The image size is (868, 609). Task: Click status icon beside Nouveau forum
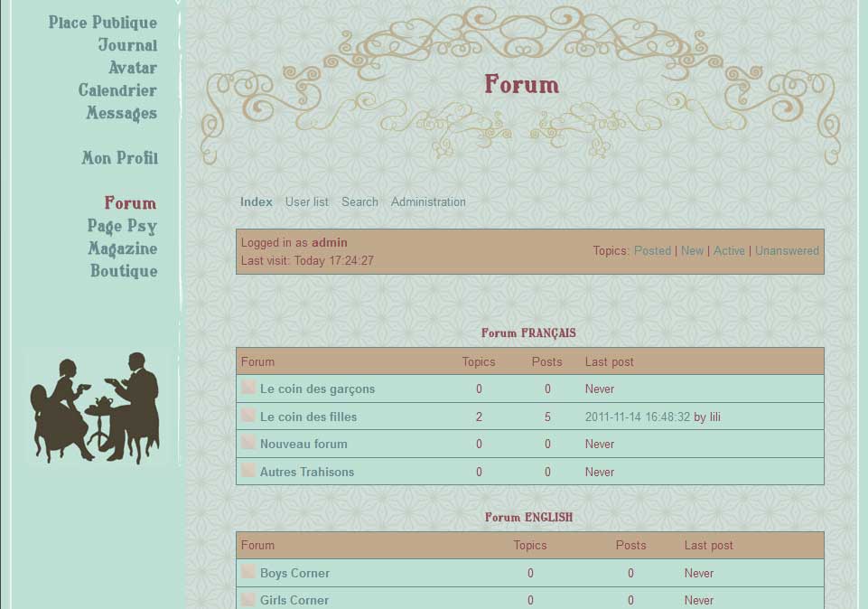tap(248, 443)
